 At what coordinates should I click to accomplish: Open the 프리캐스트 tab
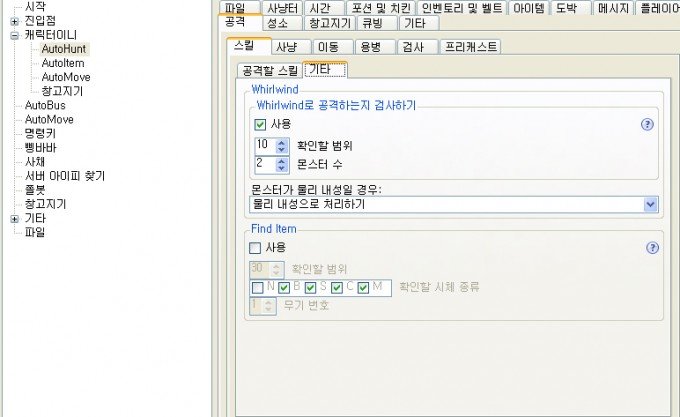(x=471, y=46)
